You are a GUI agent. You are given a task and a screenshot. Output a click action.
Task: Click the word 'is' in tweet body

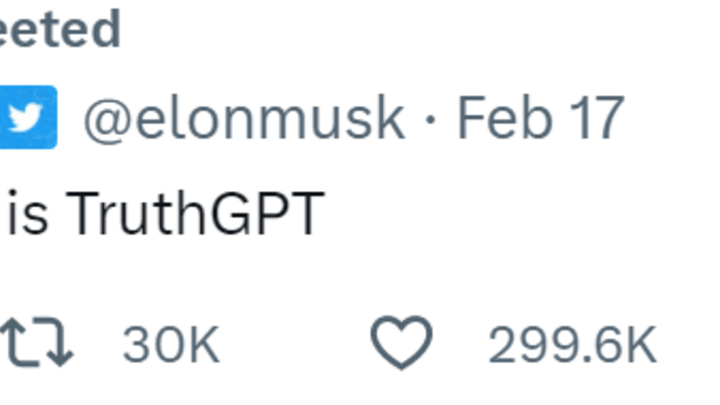(x=28, y=214)
